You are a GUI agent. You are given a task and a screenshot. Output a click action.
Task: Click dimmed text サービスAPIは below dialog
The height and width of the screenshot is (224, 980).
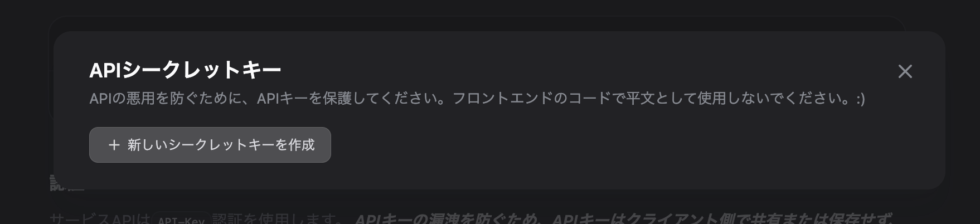click(x=100, y=219)
